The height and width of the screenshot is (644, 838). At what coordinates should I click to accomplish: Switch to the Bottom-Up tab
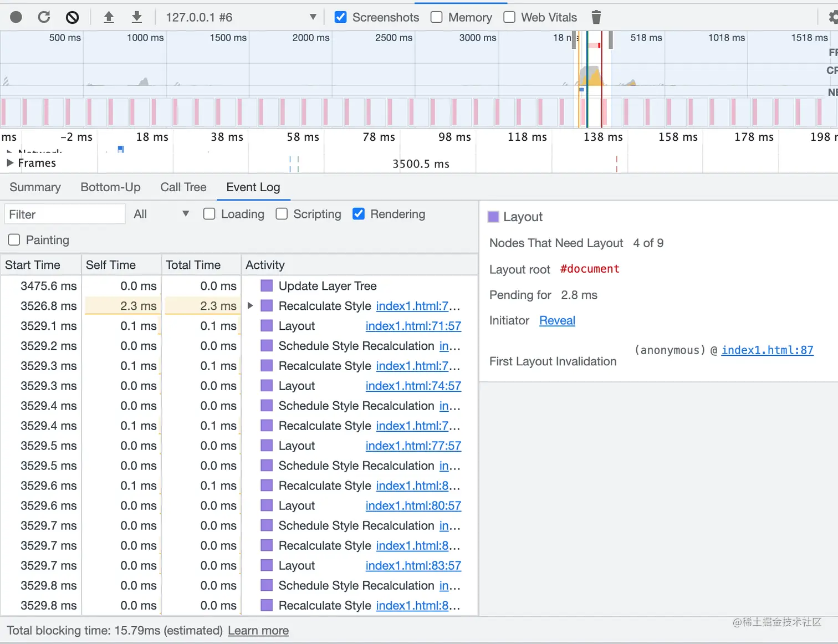coord(111,187)
